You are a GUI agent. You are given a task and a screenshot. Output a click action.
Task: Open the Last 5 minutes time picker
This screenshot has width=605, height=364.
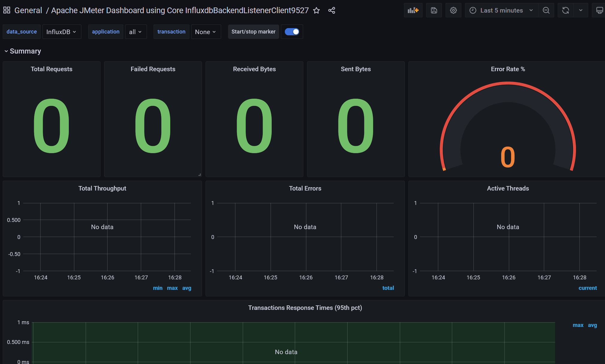coord(501,10)
